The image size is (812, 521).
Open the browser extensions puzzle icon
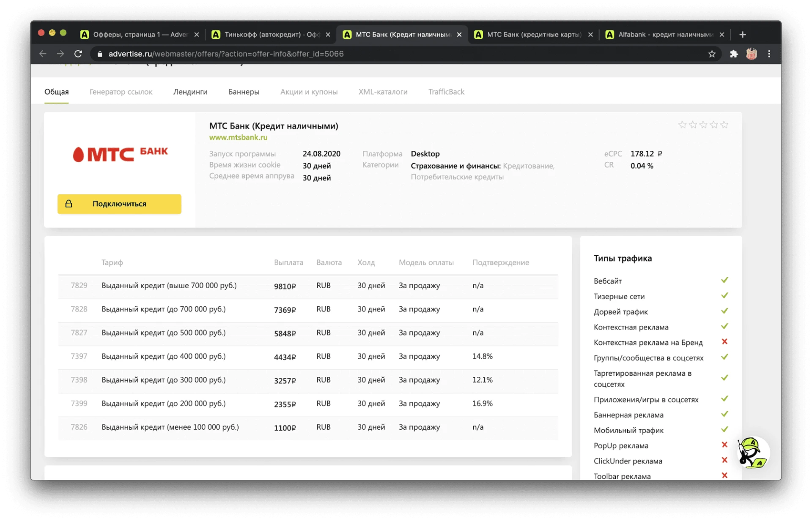(x=734, y=54)
